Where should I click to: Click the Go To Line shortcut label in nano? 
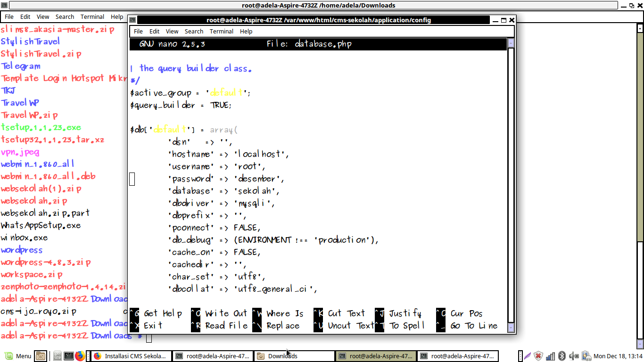point(474,326)
